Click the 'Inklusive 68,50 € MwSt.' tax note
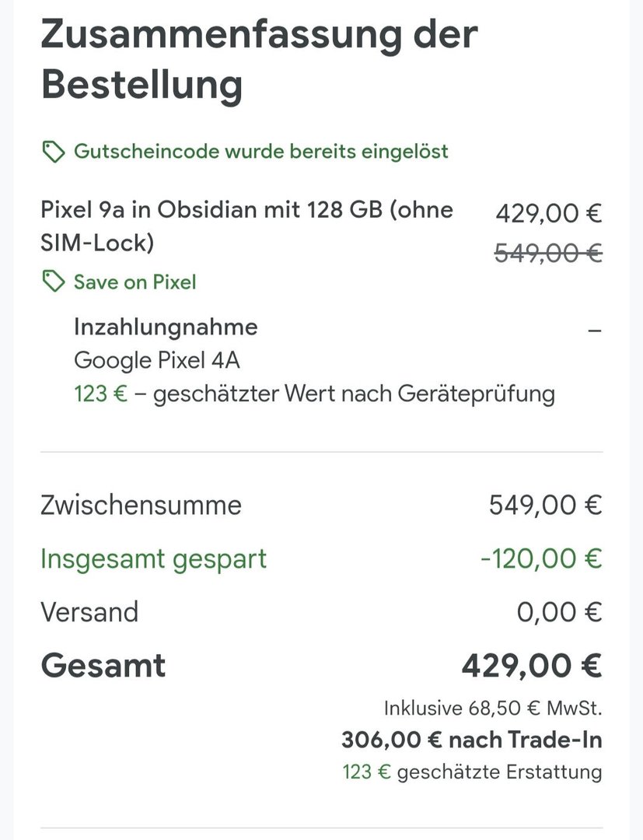Screen dimensions: 643x840 (493, 709)
